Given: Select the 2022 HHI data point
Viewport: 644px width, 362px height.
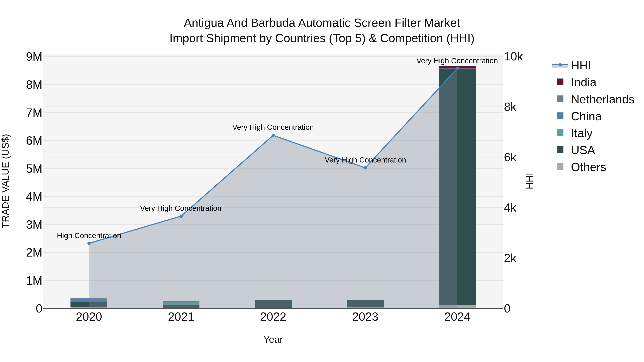Looking at the screenshot, I should (273, 135).
